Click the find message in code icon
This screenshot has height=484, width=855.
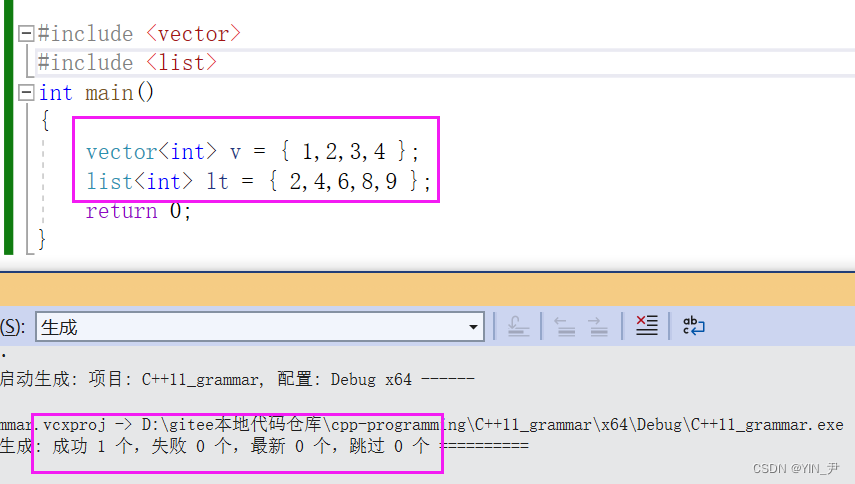(x=518, y=326)
